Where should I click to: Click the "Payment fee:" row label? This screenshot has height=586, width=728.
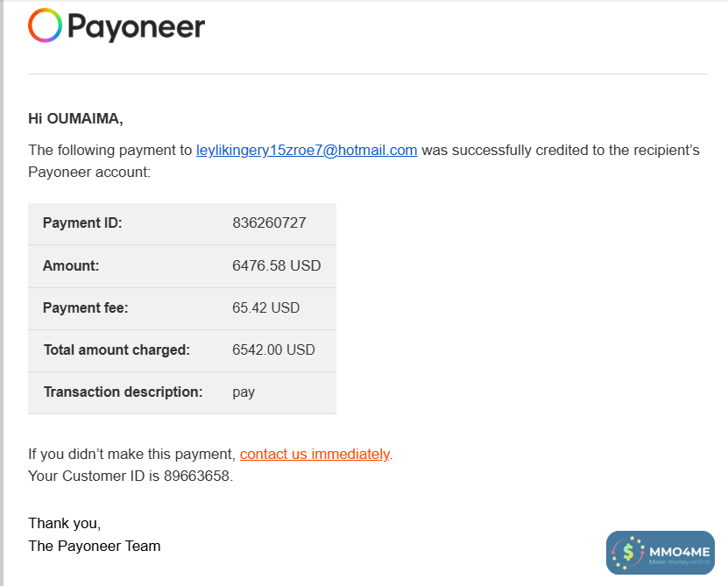click(x=86, y=307)
